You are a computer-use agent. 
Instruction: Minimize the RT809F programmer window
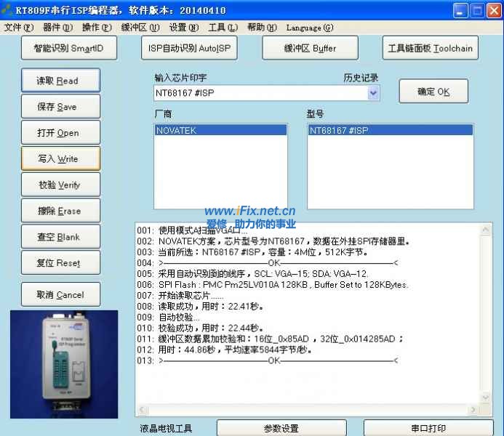[460, 11]
